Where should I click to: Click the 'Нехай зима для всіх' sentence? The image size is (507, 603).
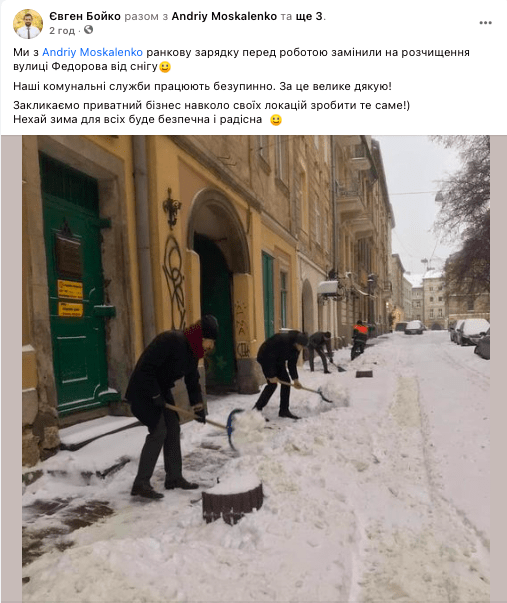tap(137, 119)
